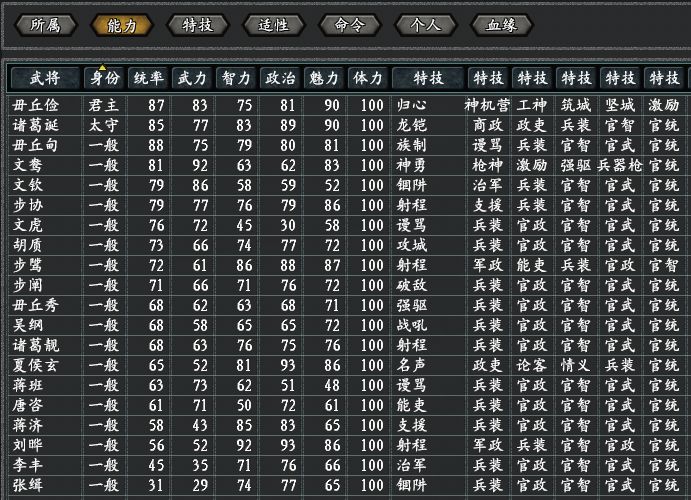Sort by the 身份 column header

point(104,78)
